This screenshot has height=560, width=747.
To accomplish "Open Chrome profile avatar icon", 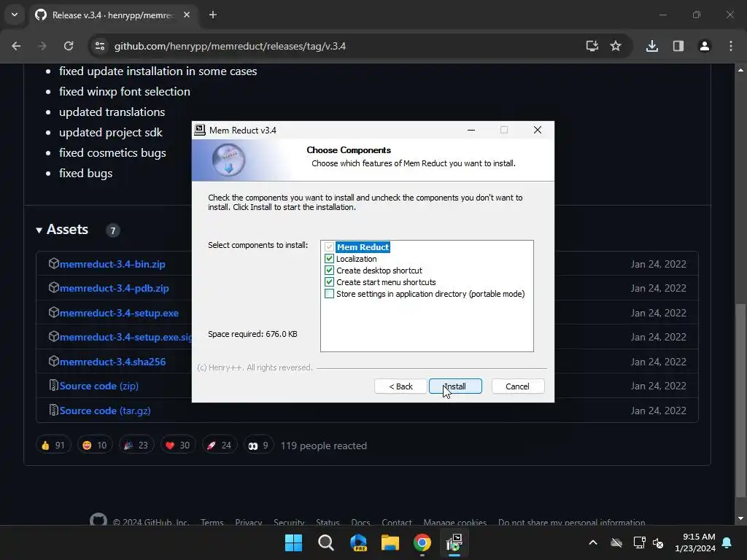I will [x=704, y=46].
